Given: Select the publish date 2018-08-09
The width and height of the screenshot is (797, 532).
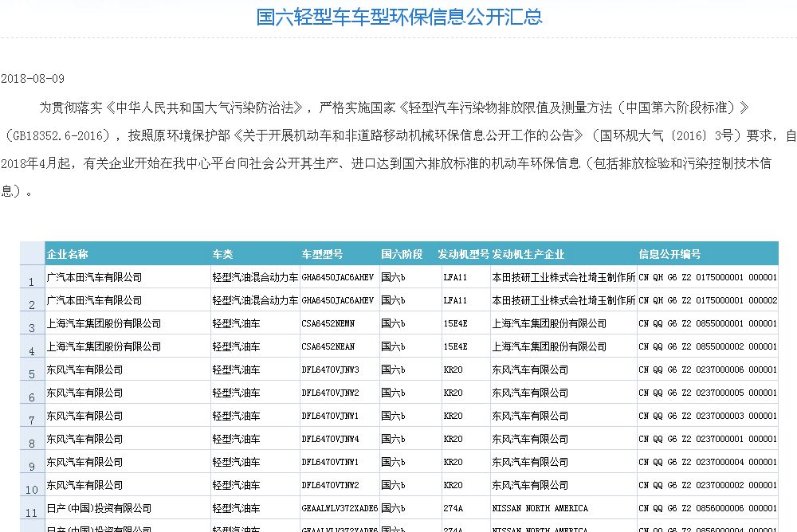Looking at the screenshot, I should point(33,79).
